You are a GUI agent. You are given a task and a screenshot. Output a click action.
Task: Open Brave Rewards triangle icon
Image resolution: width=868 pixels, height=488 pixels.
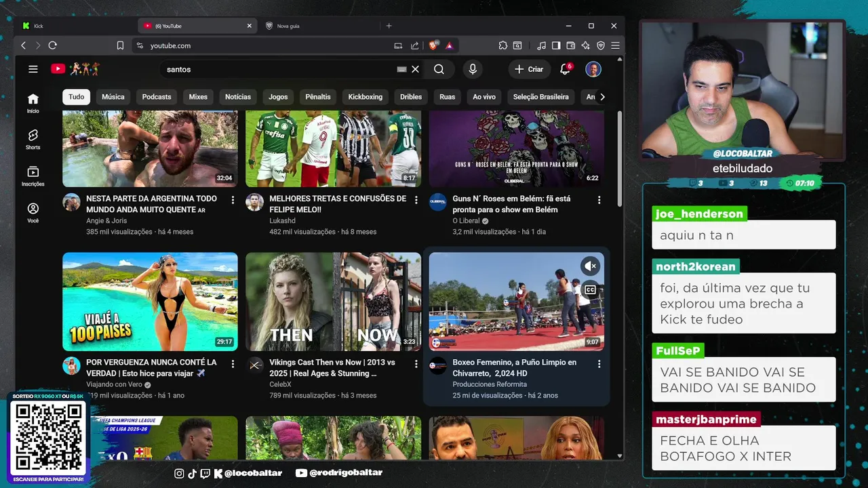tap(449, 45)
